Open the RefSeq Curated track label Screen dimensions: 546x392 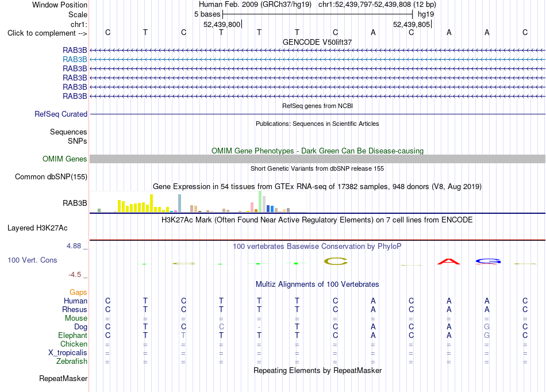point(60,114)
